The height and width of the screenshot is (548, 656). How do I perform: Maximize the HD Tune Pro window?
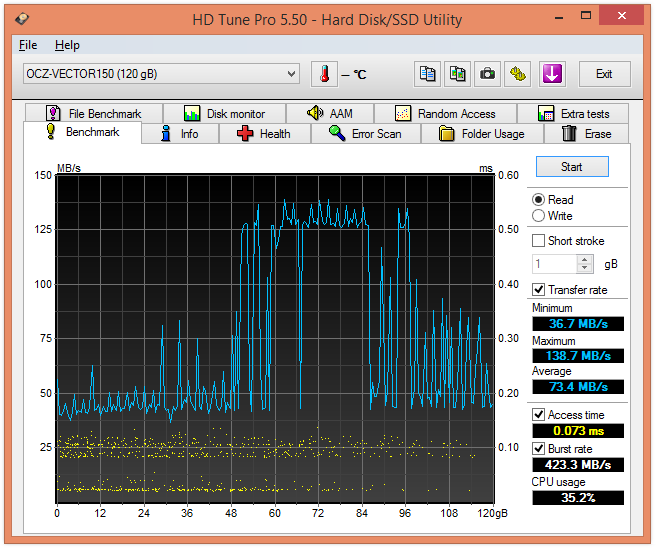[x=586, y=16]
